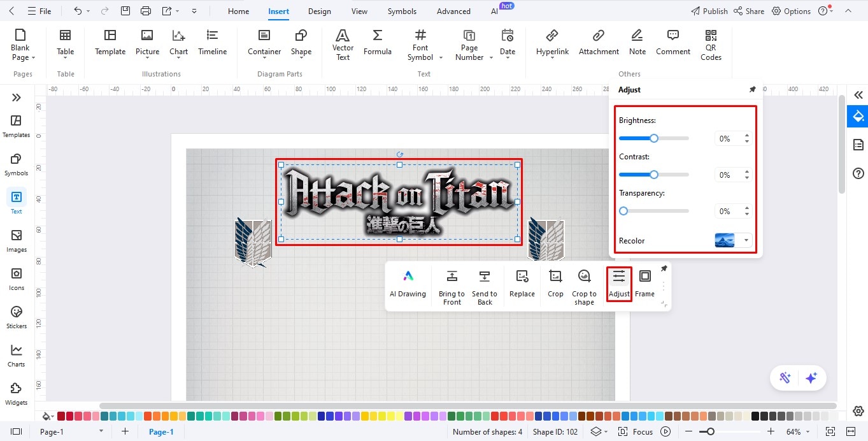Switch to the Home tab
This screenshot has width=868, height=441.
[x=239, y=11]
